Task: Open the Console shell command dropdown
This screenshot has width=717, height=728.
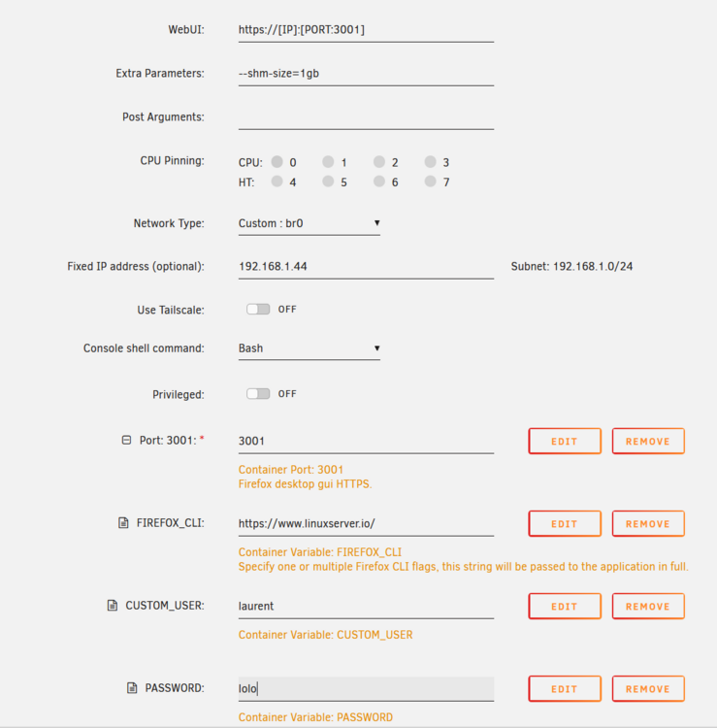Action: (310, 348)
